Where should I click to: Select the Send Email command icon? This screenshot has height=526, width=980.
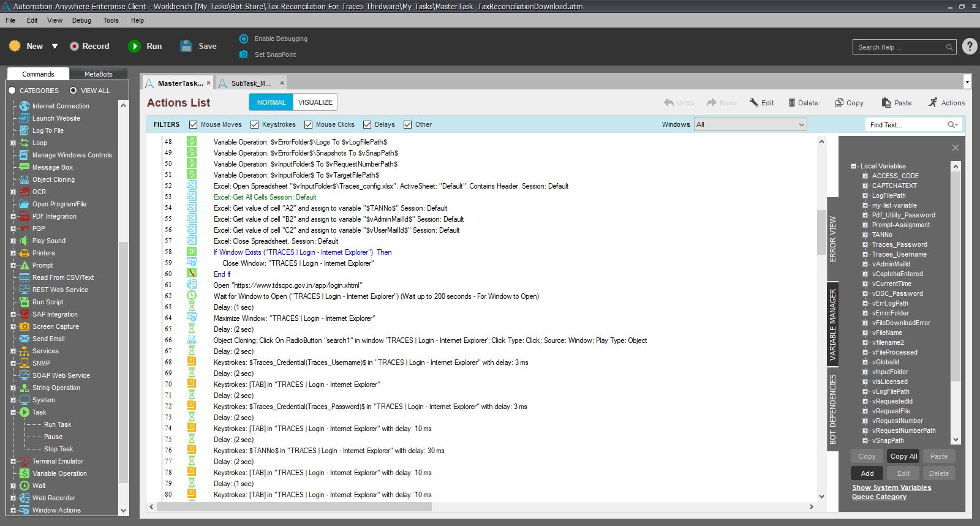click(x=24, y=339)
